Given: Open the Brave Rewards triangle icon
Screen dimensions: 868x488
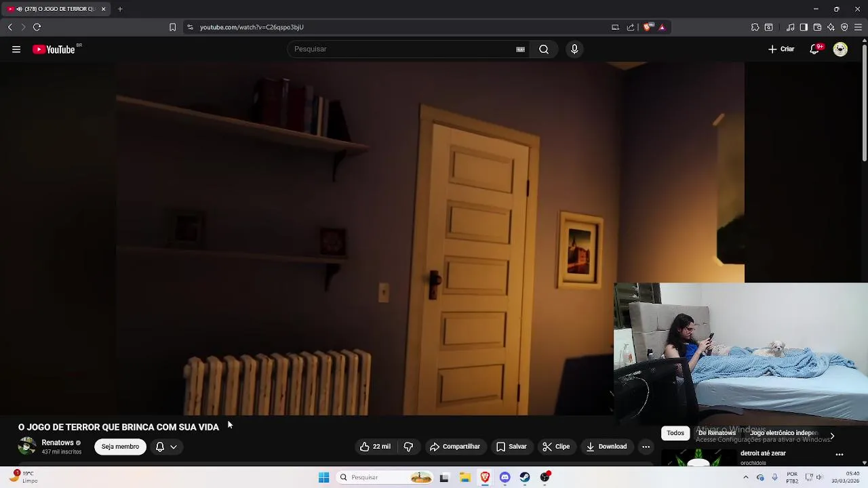Looking at the screenshot, I should [x=662, y=27].
